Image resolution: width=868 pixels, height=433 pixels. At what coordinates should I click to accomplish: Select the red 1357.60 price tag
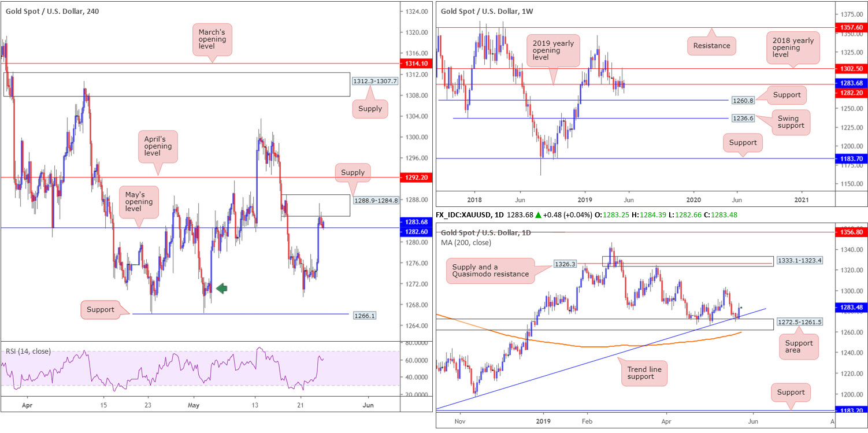851,27
